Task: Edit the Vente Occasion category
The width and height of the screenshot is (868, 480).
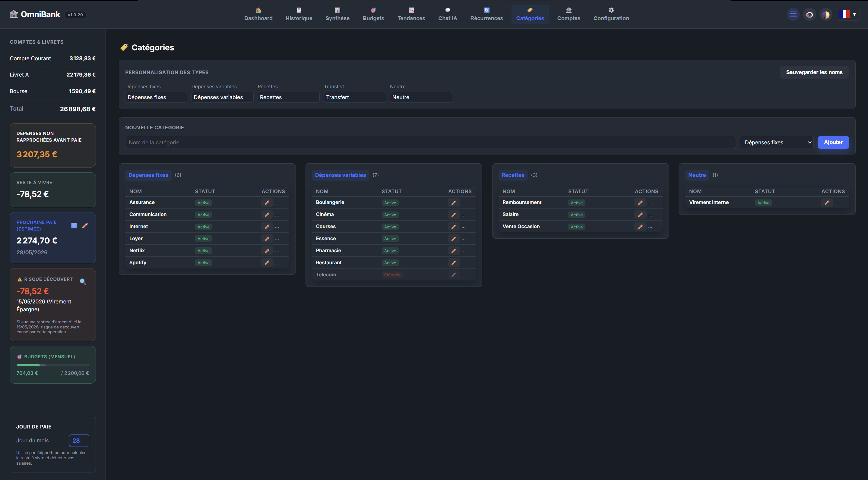Action: 640,227
